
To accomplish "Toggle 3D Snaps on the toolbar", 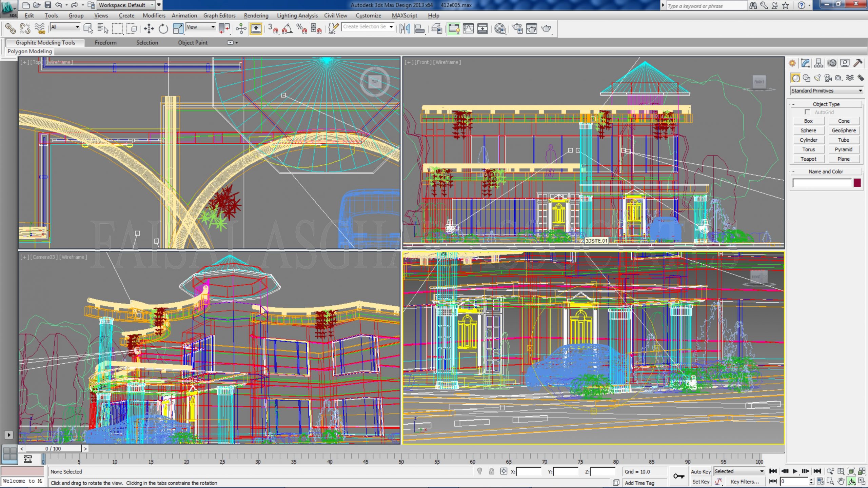I will 273,29.
